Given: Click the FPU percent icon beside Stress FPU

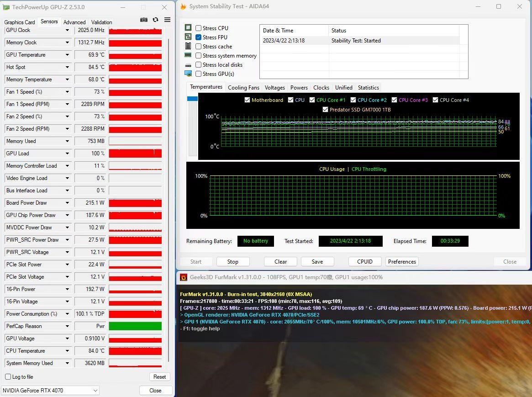Looking at the screenshot, I should click(188, 37).
